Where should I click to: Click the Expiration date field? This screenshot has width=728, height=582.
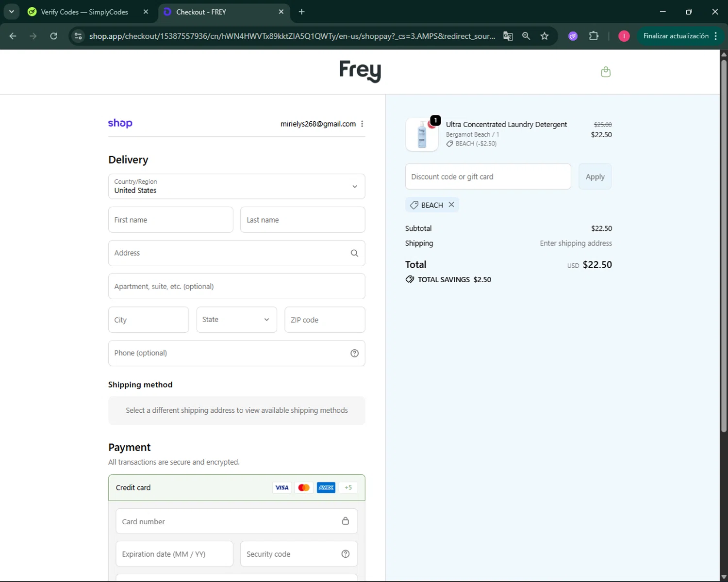click(x=175, y=554)
